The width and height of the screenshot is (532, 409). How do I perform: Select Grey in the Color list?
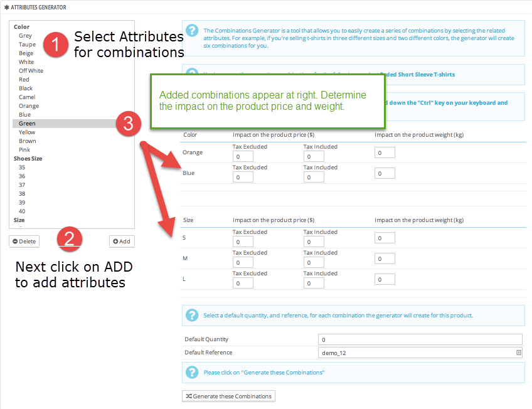pos(25,36)
